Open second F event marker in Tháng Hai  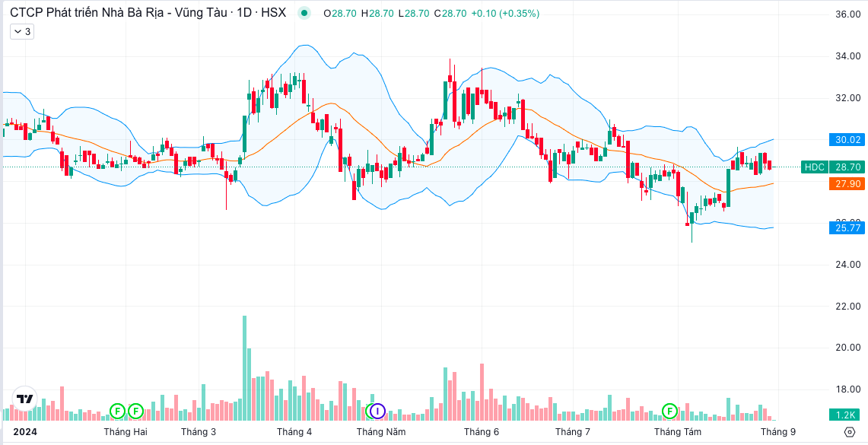[135, 412]
